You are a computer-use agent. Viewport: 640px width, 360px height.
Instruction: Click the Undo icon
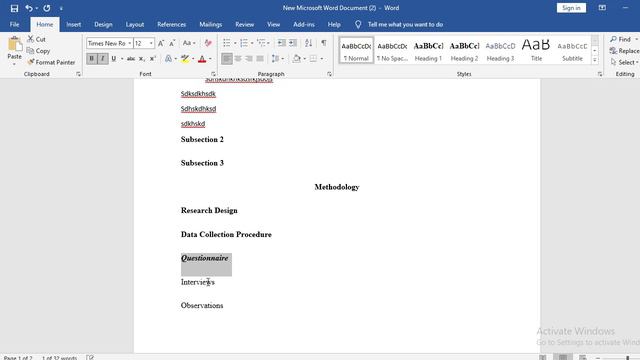(29, 8)
